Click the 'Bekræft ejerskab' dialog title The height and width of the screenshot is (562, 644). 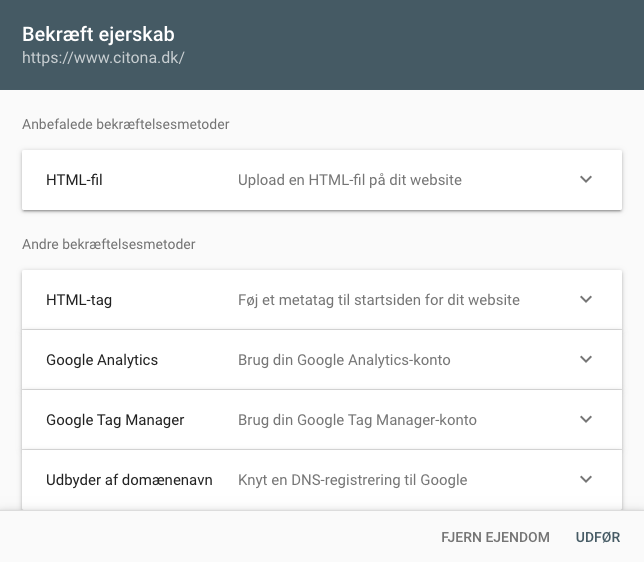pyautogui.click(x=98, y=34)
